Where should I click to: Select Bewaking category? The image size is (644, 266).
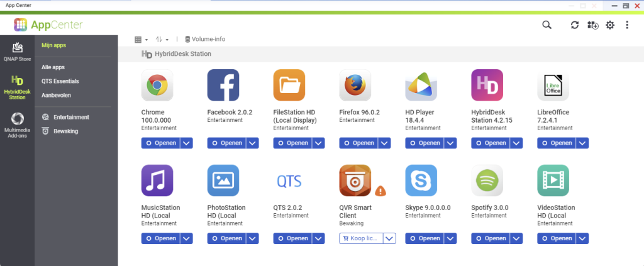click(x=60, y=131)
